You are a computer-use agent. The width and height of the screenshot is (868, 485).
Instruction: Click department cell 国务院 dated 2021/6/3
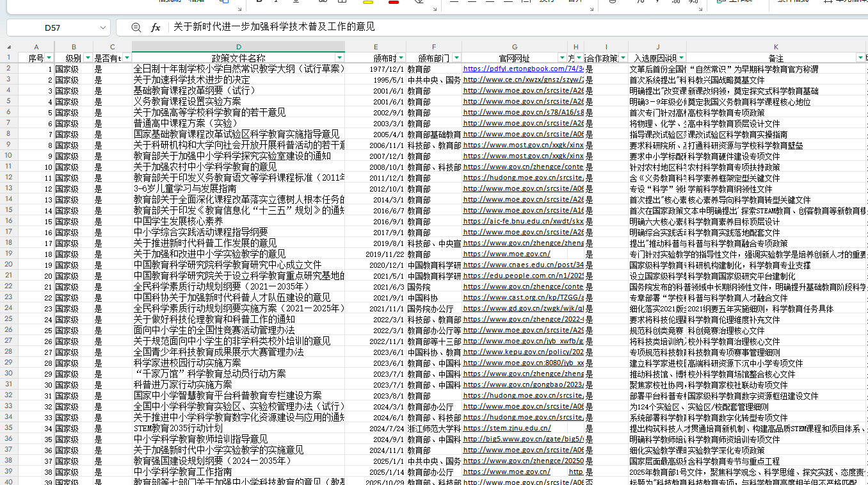434,286
